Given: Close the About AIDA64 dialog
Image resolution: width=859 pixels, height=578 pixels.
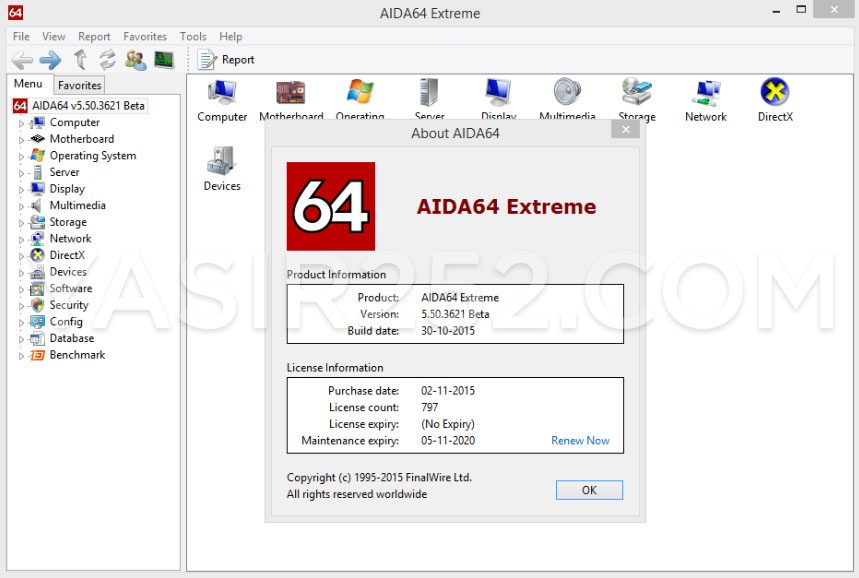Looking at the screenshot, I should coord(625,129).
